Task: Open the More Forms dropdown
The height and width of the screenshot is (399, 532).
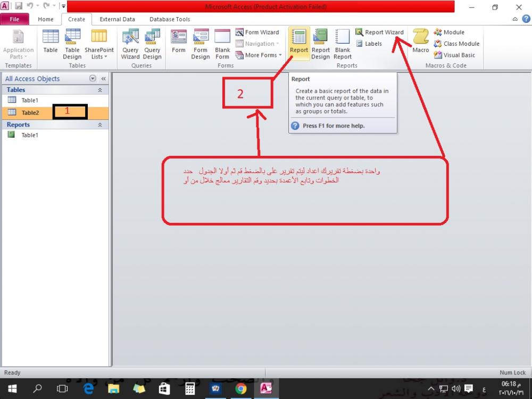Action: [x=259, y=55]
